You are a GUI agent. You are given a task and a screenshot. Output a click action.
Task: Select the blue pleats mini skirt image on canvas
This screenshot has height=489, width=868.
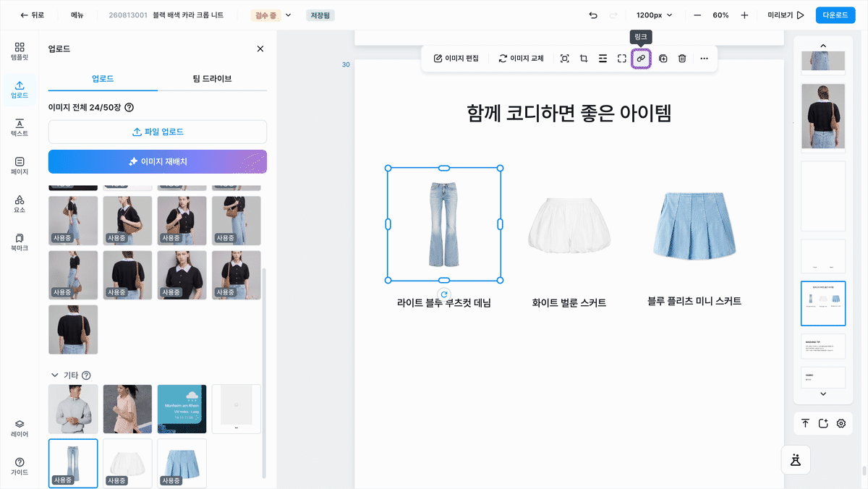click(694, 226)
